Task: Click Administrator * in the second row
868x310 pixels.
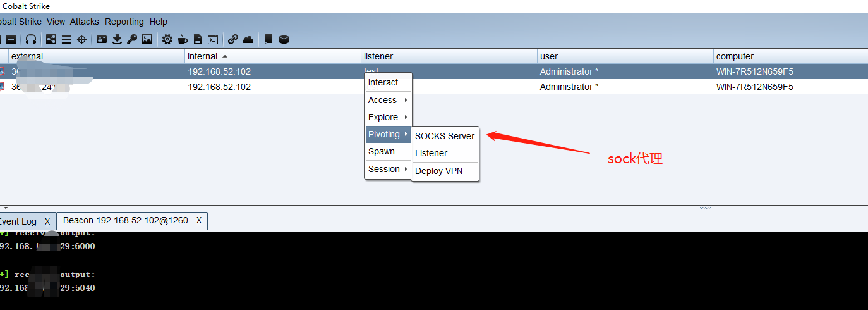Action: [x=569, y=87]
